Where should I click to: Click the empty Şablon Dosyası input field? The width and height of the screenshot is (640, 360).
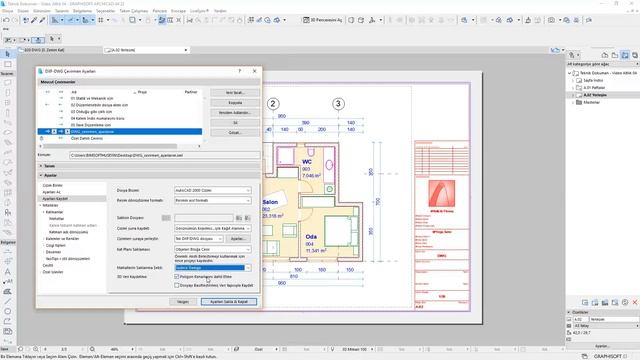pos(204,218)
